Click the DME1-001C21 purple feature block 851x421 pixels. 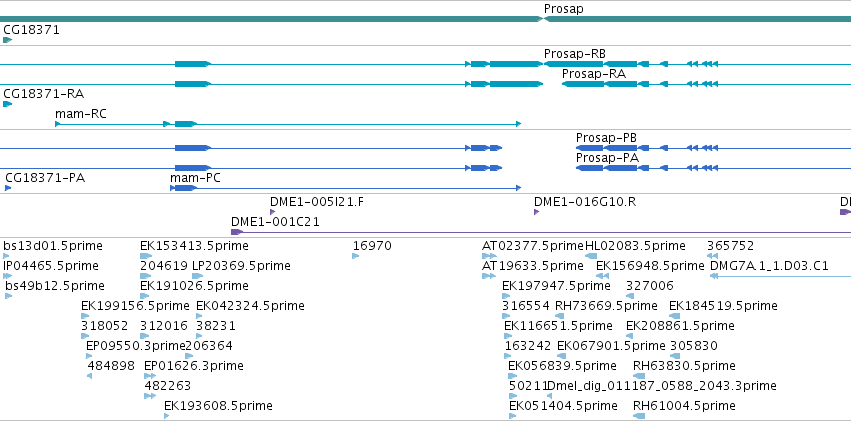pos(237,232)
